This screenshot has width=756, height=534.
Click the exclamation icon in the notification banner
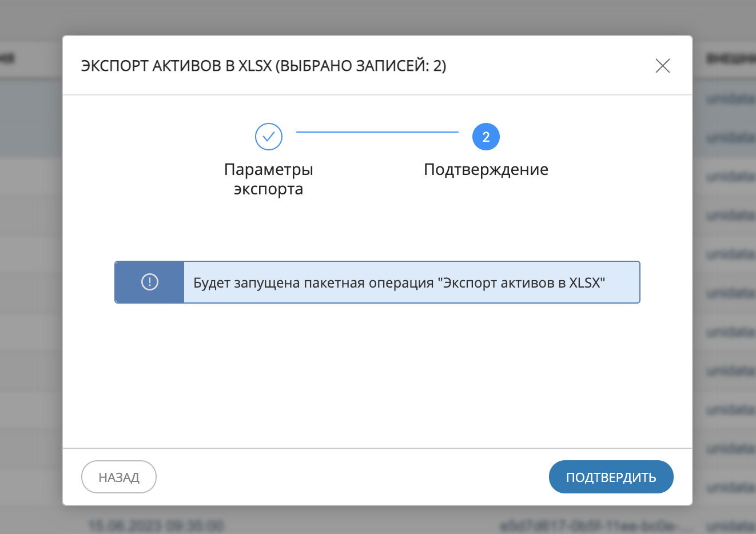149,281
